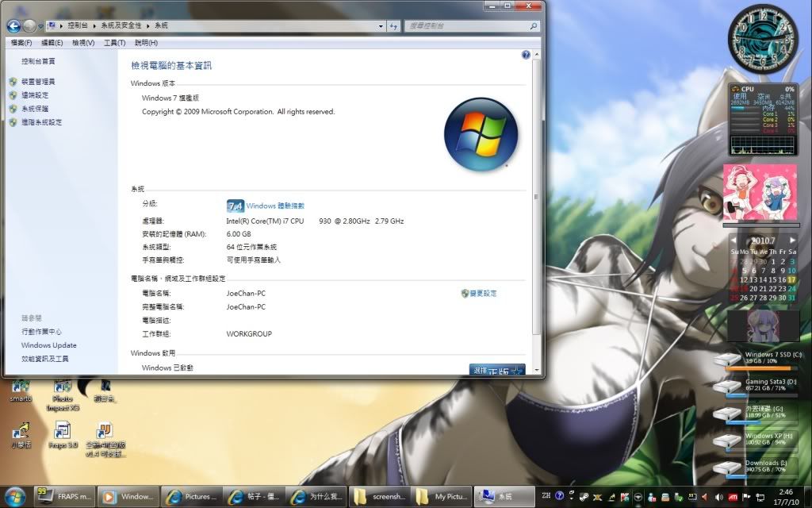Click the C: drive usage bar
This screenshot has height=508, width=812.
[762, 368]
